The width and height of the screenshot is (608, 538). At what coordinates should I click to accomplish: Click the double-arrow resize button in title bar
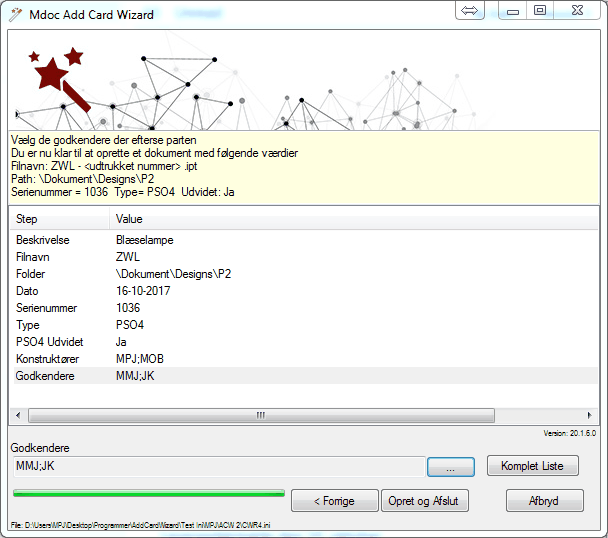coord(471,11)
